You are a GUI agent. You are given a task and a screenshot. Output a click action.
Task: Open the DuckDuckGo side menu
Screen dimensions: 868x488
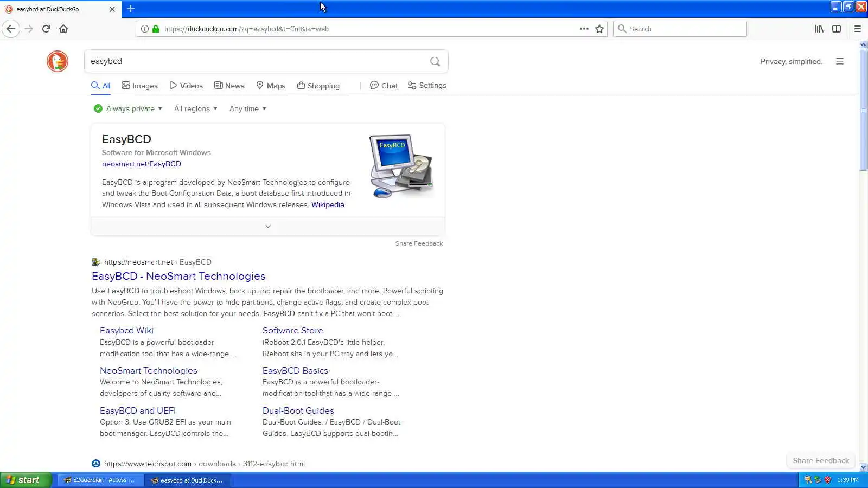(840, 61)
